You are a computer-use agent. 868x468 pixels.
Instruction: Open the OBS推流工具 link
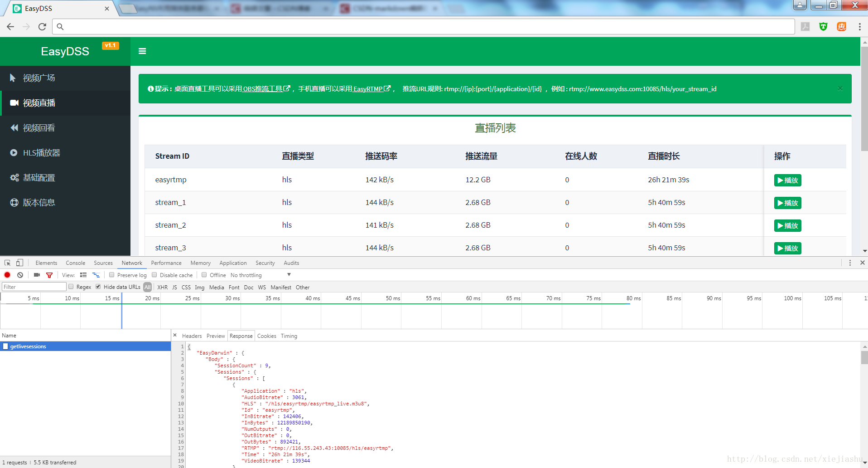tap(266, 89)
